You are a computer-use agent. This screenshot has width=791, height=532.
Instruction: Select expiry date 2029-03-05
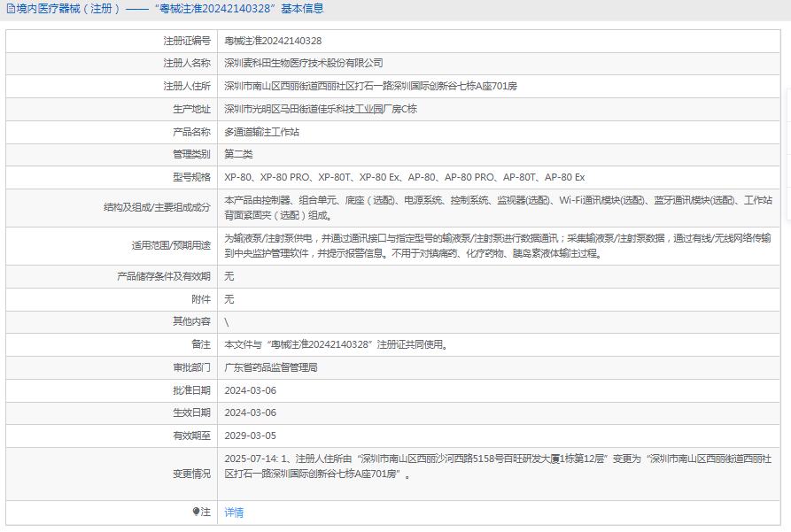[250, 436]
